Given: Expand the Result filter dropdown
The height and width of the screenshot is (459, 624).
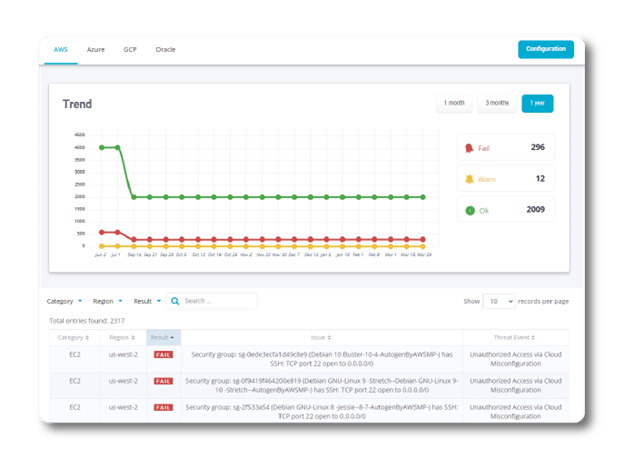Looking at the screenshot, I should (x=147, y=301).
